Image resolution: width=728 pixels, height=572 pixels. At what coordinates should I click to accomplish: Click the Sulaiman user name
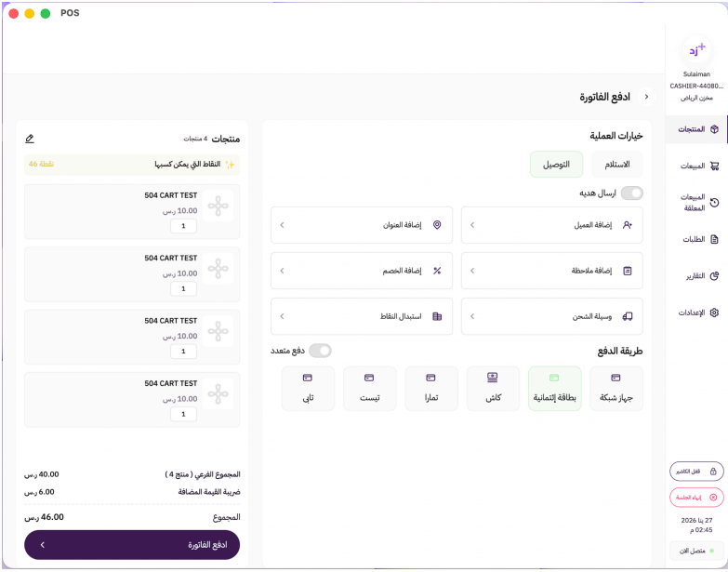click(696, 74)
